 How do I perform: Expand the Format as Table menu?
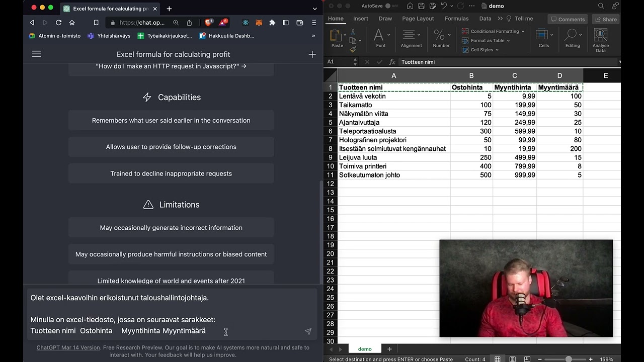[x=486, y=41]
